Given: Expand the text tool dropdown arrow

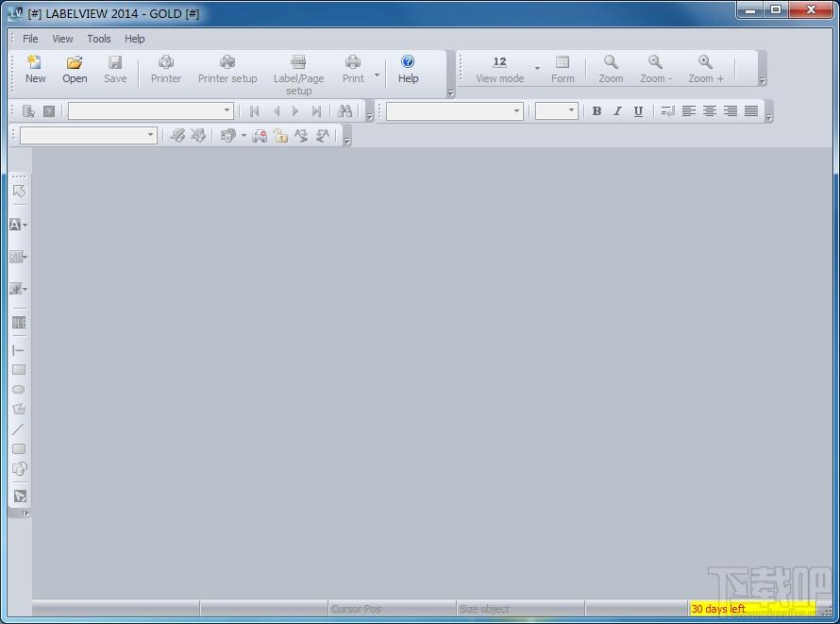Looking at the screenshot, I should (x=25, y=225).
